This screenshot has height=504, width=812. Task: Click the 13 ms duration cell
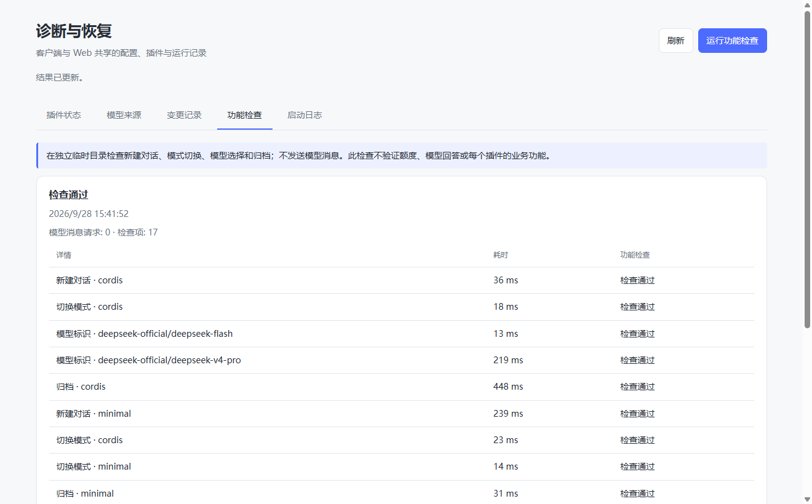click(x=506, y=334)
